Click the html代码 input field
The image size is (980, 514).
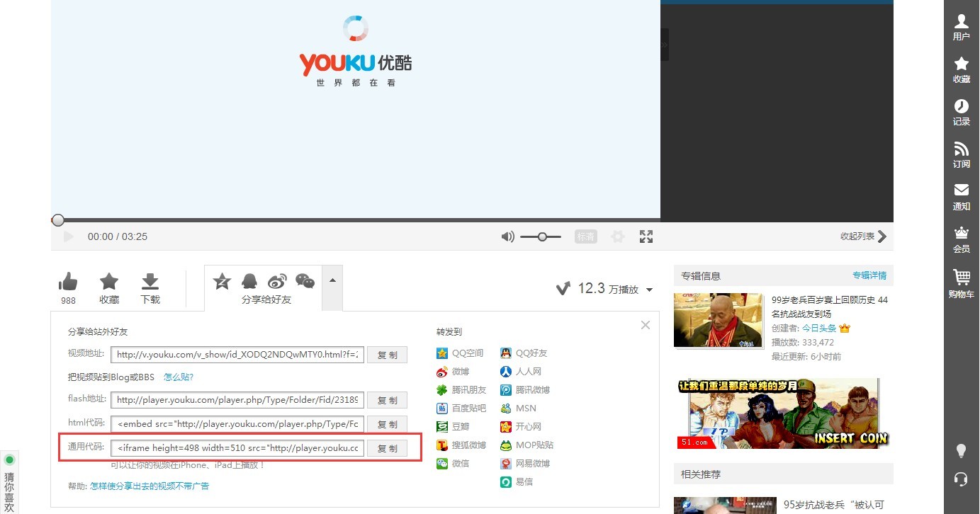tap(237, 424)
